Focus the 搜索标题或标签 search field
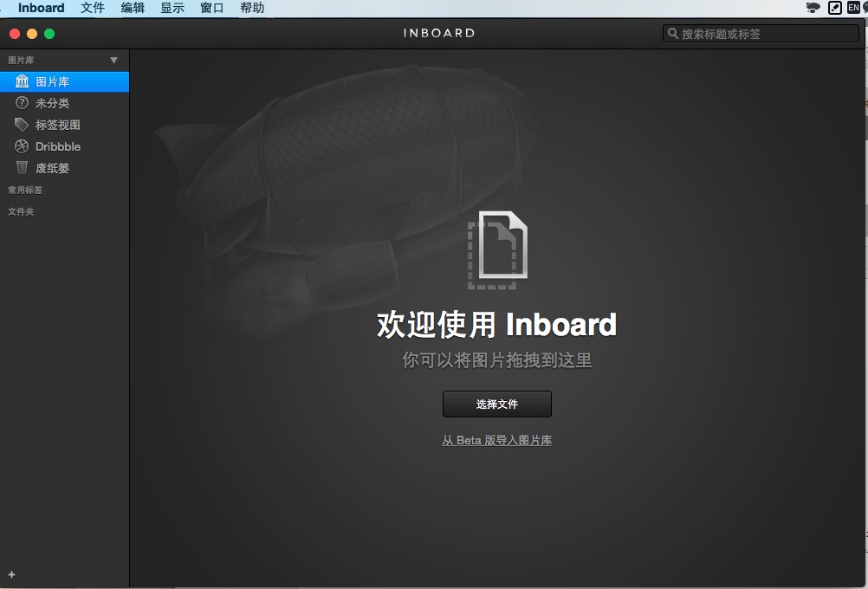Image resolution: width=868 pixels, height=589 pixels. [761, 33]
